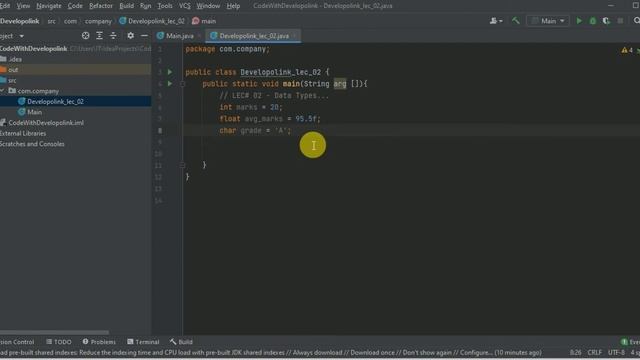Click the 'Always download' notification link
Screen dimensions: 640x360
317,352
